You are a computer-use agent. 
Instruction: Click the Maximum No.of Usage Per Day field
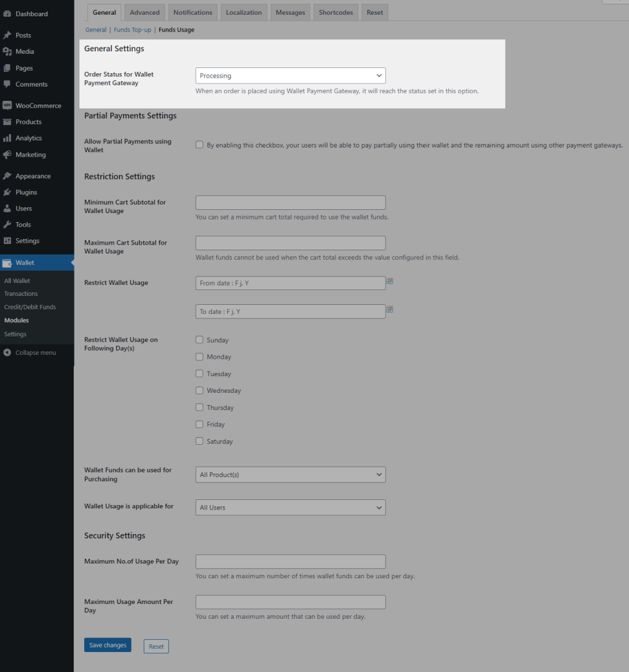[x=291, y=562]
